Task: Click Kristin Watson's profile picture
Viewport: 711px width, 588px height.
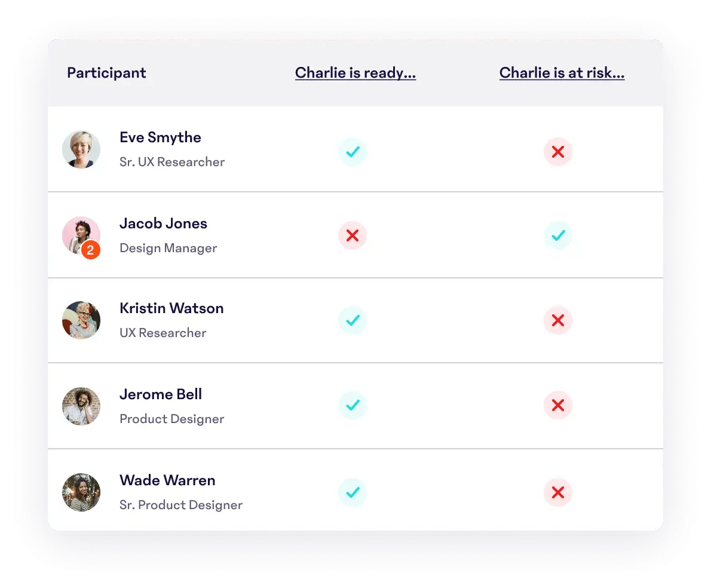Action: coord(81,320)
